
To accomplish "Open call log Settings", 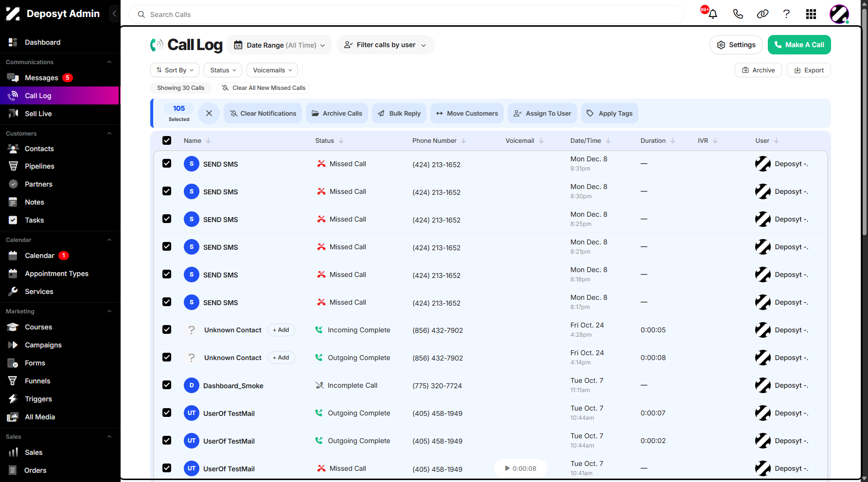I will click(x=736, y=45).
